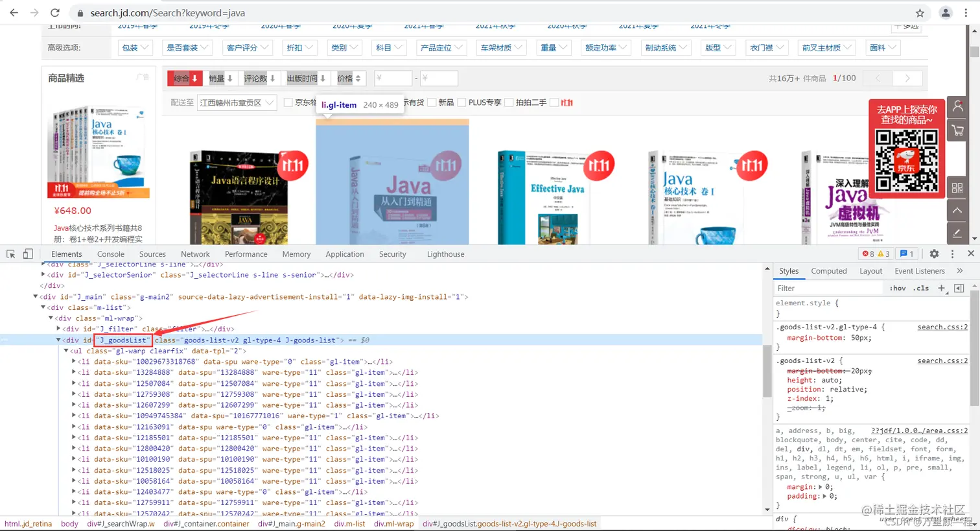
Task: Switch to the Network tab
Action: pyautogui.click(x=195, y=254)
